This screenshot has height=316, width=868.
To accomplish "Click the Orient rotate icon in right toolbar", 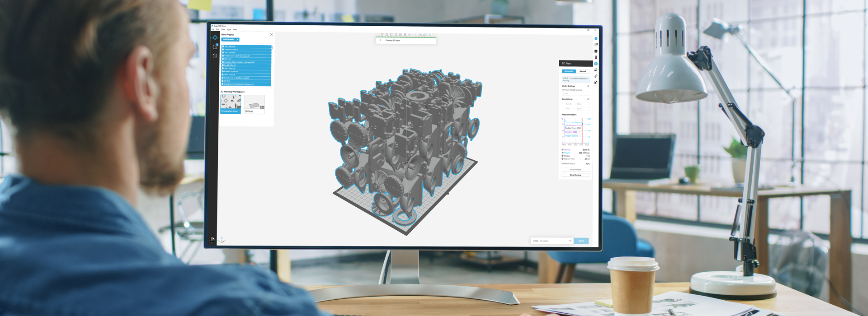I will pos(596,76).
